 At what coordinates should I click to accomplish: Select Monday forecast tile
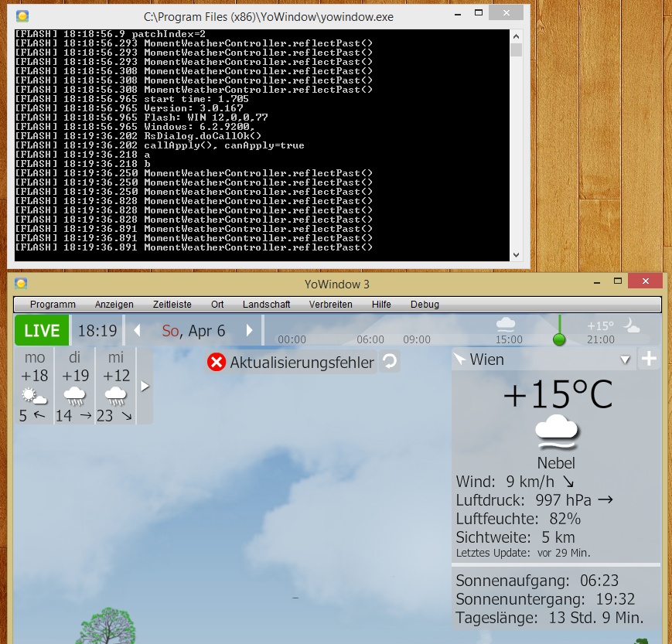click(x=35, y=386)
